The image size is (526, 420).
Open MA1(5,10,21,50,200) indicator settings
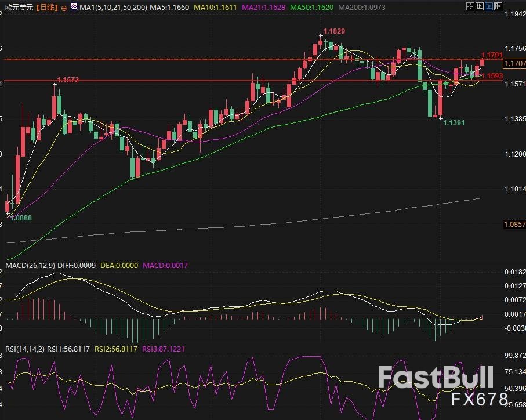click(x=114, y=8)
